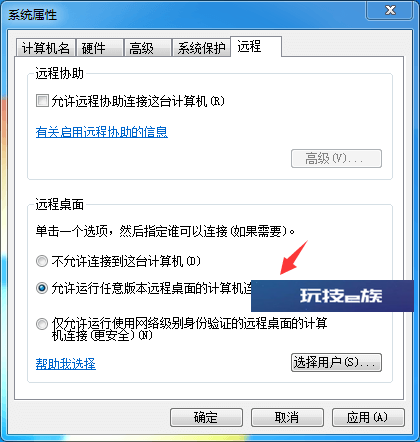Click the 玩技e族 watermark banner

pyautogui.click(x=332, y=296)
